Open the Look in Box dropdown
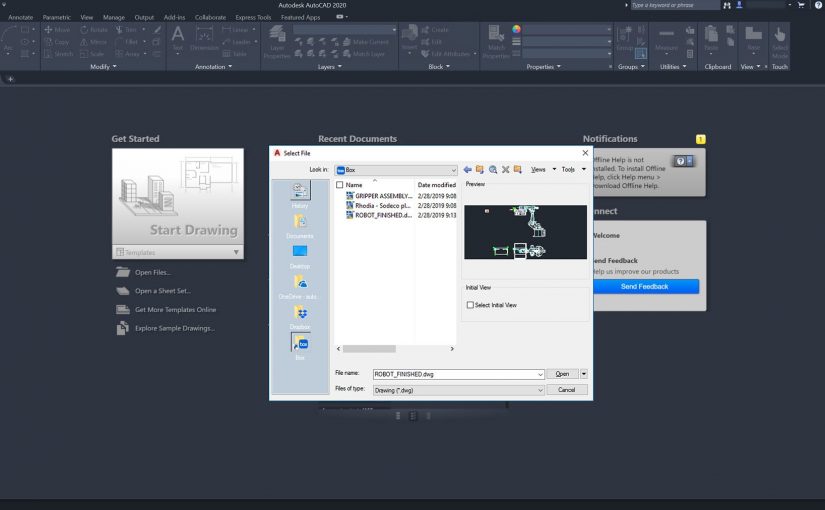 396,170
